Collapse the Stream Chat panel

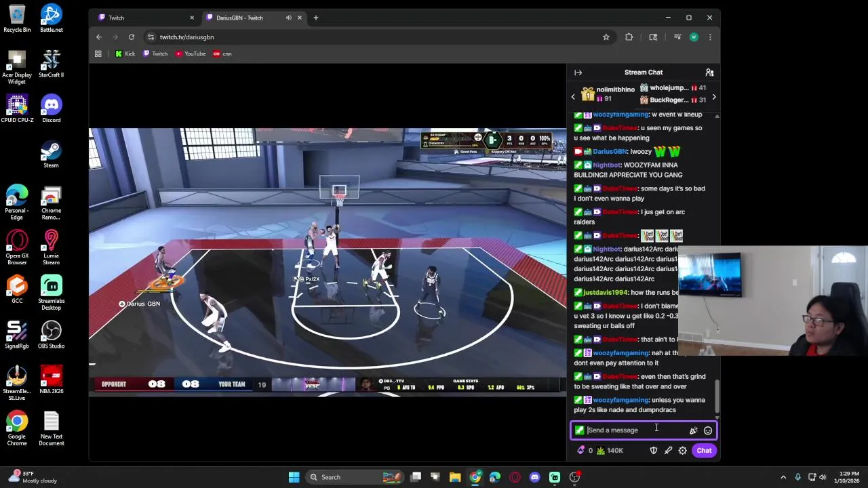point(578,73)
